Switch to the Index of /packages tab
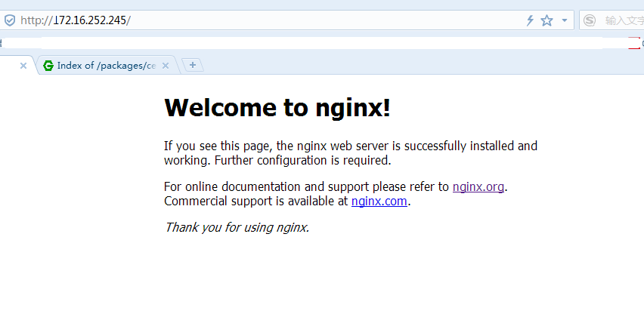Viewport: 644px width, 317px height. pyautogui.click(x=107, y=66)
